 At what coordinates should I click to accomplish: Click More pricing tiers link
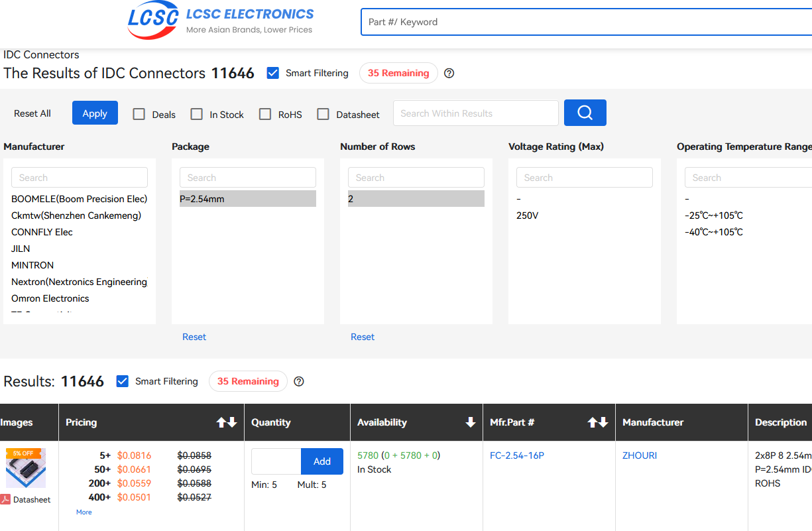84,512
